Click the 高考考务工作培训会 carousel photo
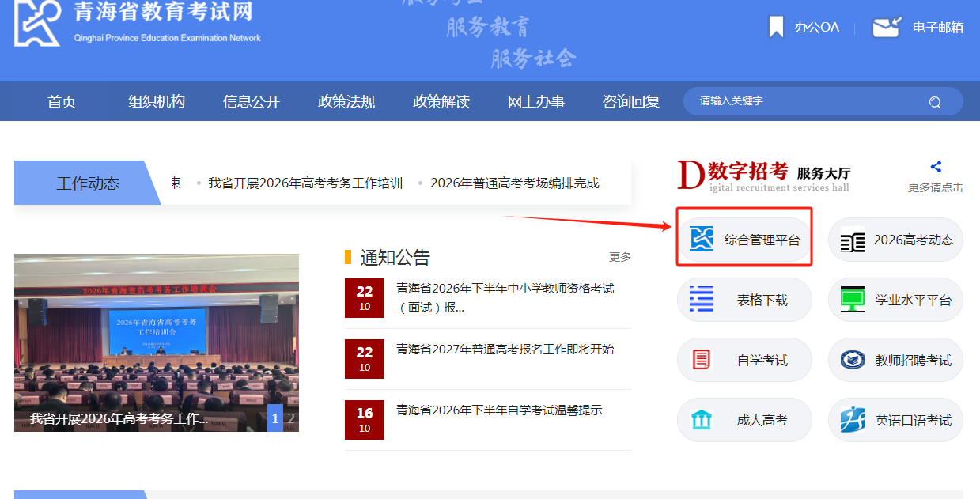 click(157, 342)
